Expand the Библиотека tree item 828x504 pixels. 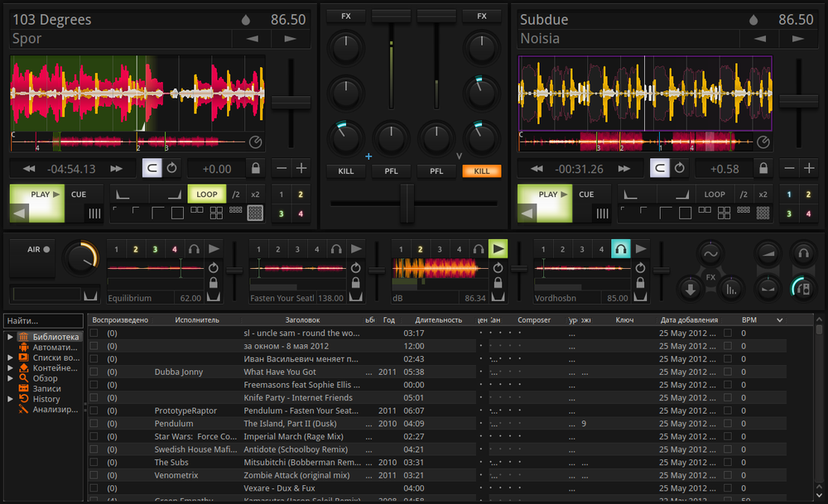[x=9, y=337]
